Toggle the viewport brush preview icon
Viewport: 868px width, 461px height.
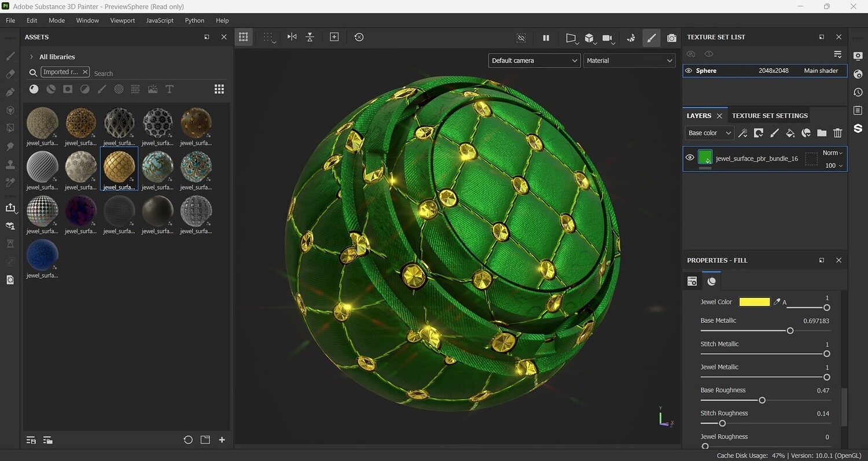[x=651, y=38]
